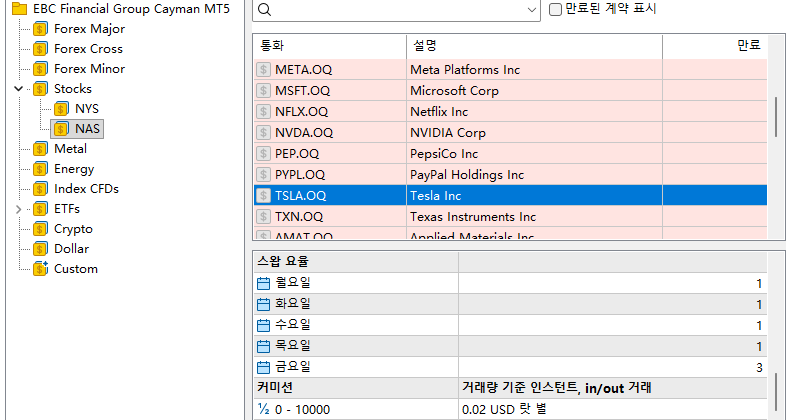Select the Microsoft Corp row
Viewport: 786px width, 420px height.
510,91
